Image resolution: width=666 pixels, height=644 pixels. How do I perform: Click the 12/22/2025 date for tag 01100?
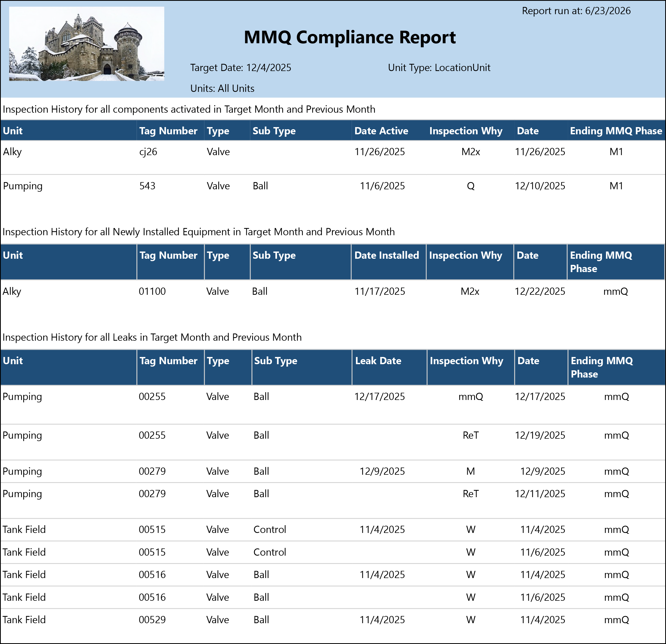coord(540,291)
